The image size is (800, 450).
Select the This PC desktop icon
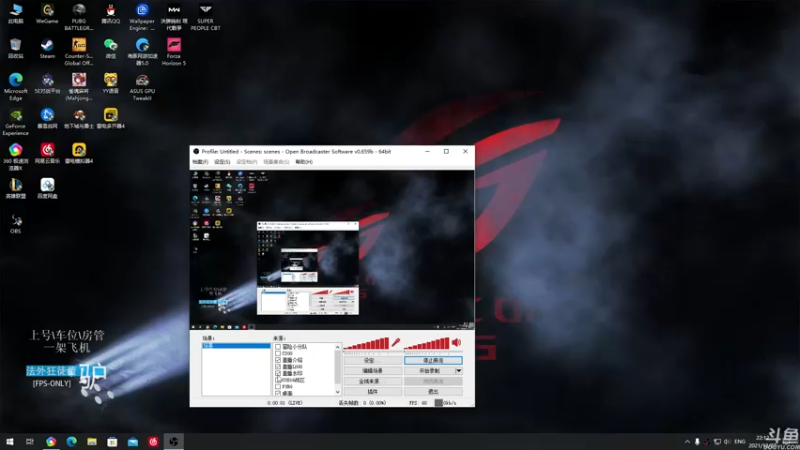[x=15, y=14]
